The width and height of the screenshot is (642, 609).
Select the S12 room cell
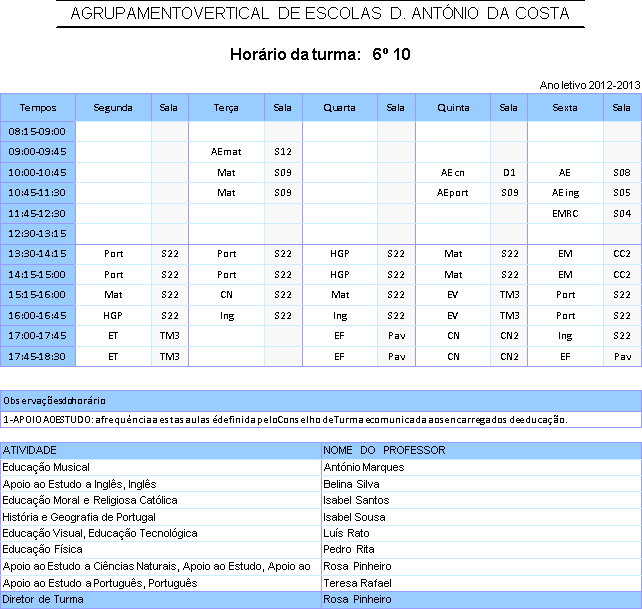[x=283, y=152]
